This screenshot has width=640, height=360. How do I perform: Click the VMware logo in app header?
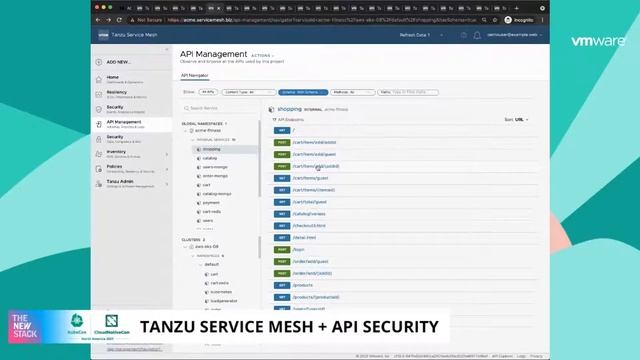click(x=103, y=35)
